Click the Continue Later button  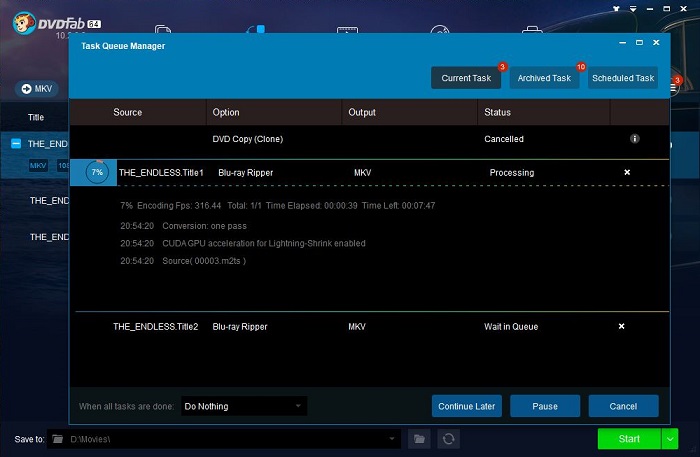pyautogui.click(x=467, y=406)
